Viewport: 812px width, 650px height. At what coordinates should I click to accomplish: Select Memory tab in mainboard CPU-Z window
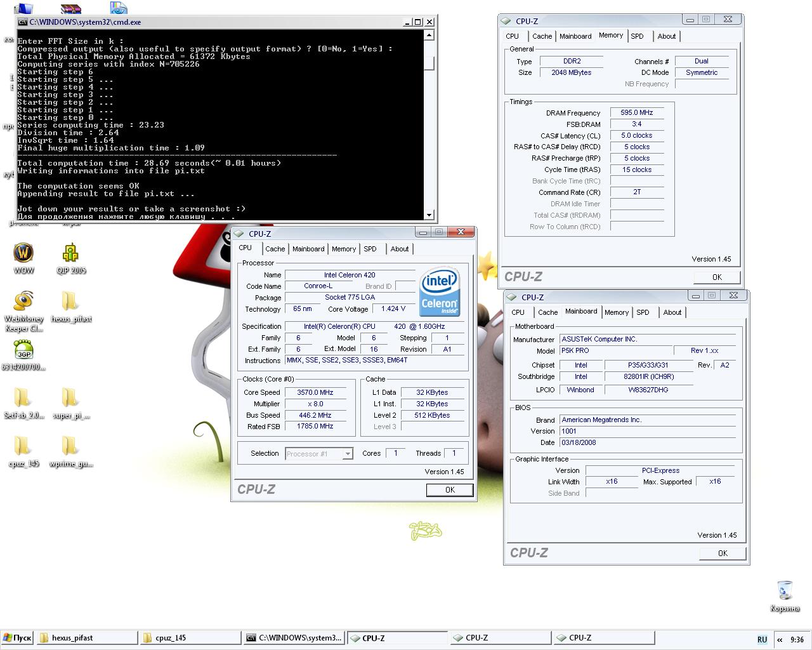click(x=616, y=312)
